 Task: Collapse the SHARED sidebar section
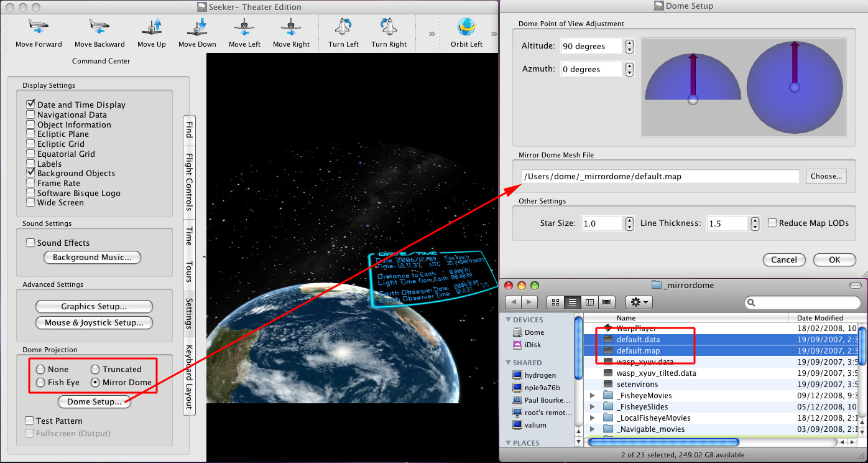point(507,363)
